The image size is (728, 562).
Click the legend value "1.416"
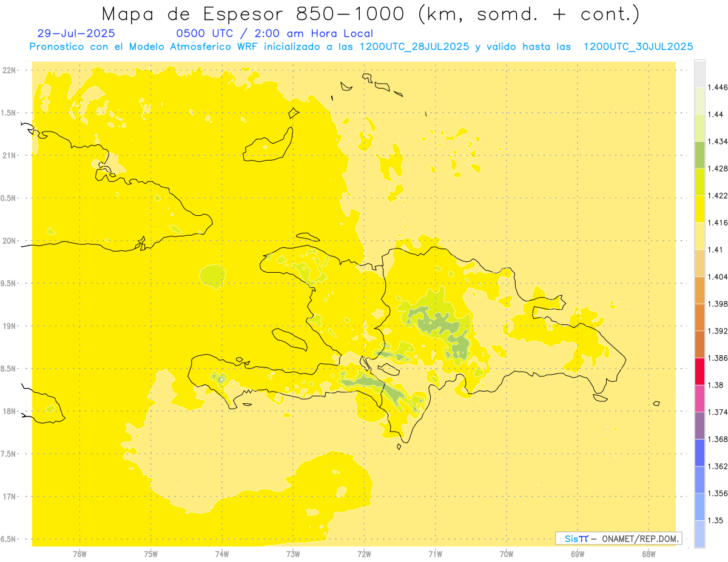point(718,222)
